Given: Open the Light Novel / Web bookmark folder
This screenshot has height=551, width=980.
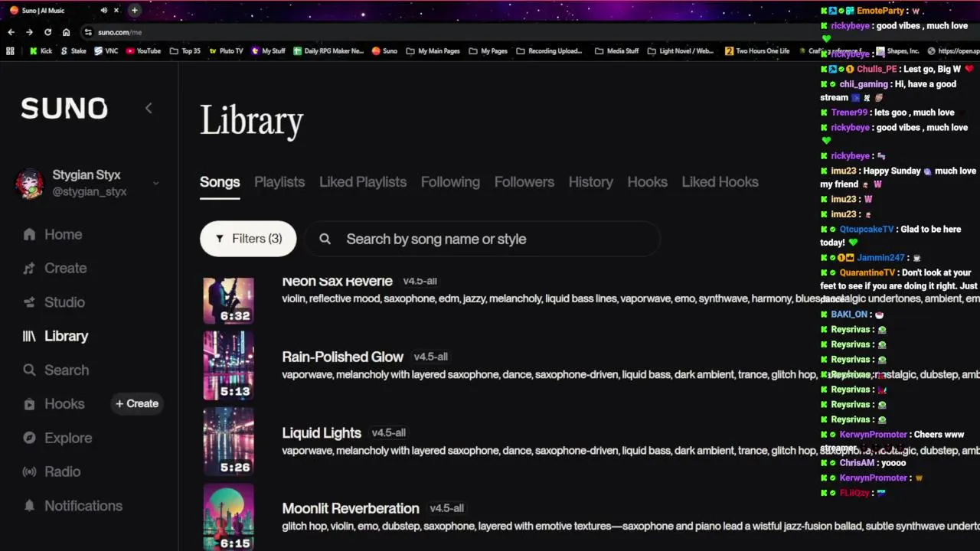Looking at the screenshot, I should (x=681, y=51).
